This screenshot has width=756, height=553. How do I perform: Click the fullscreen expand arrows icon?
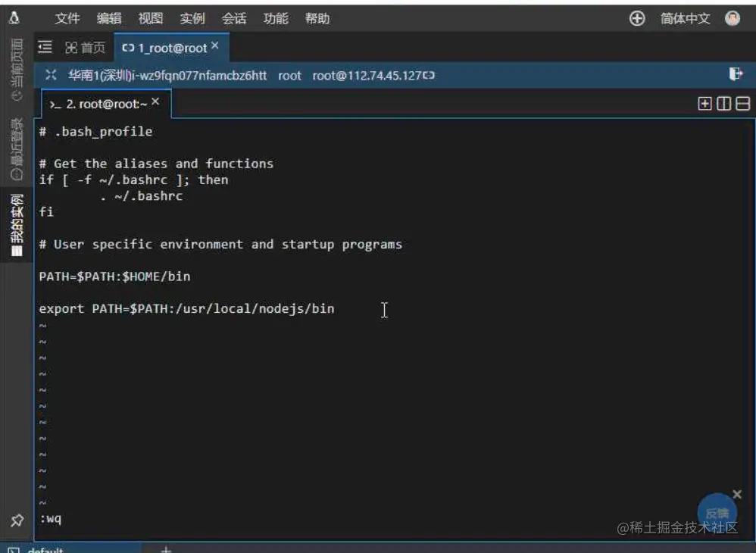[x=51, y=75]
